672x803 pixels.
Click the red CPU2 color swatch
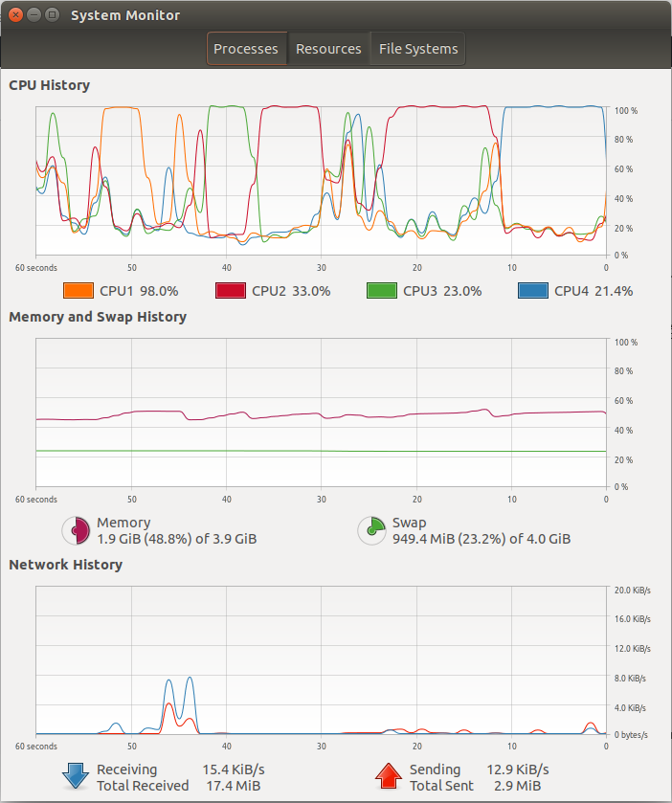(x=230, y=291)
